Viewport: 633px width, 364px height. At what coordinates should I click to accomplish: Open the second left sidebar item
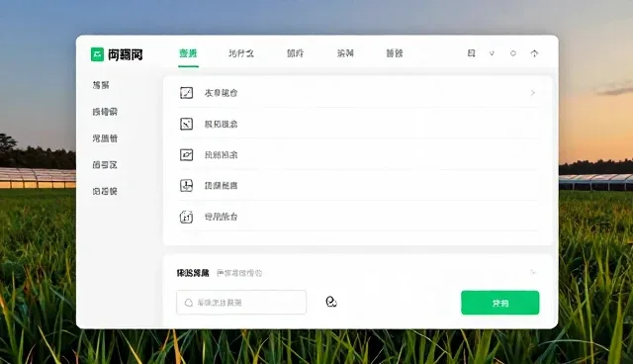[x=105, y=112]
